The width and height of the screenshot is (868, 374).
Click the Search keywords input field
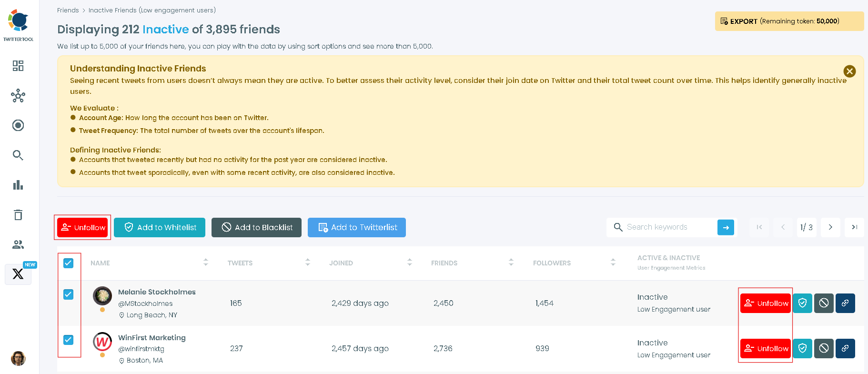669,227
